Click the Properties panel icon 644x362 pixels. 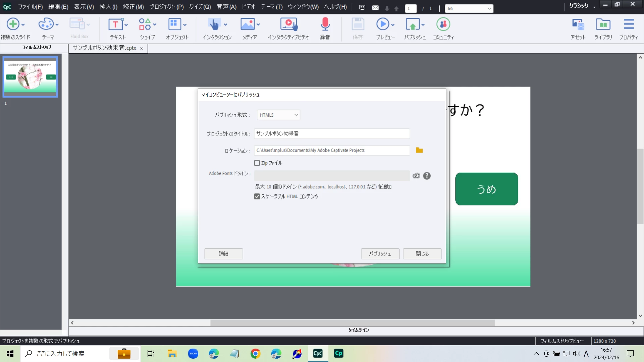pos(629,25)
